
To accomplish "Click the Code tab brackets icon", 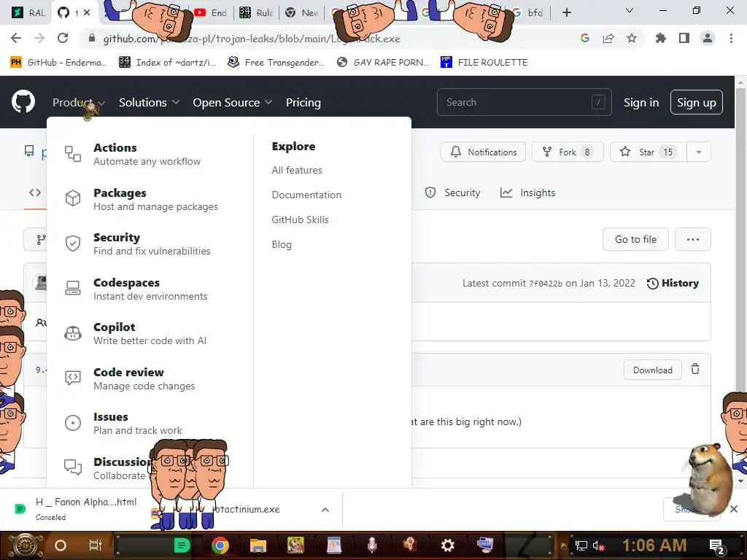I will coord(35,192).
